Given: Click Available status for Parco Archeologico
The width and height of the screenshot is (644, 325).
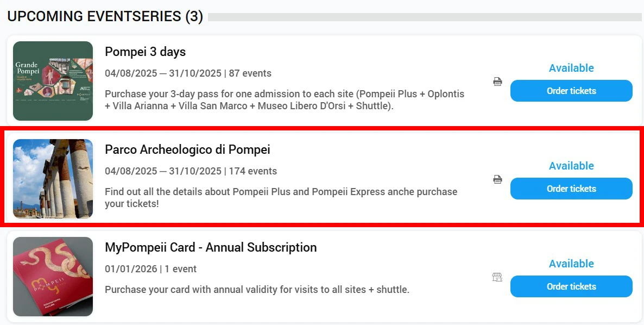Looking at the screenshot, I should point(571,166).
